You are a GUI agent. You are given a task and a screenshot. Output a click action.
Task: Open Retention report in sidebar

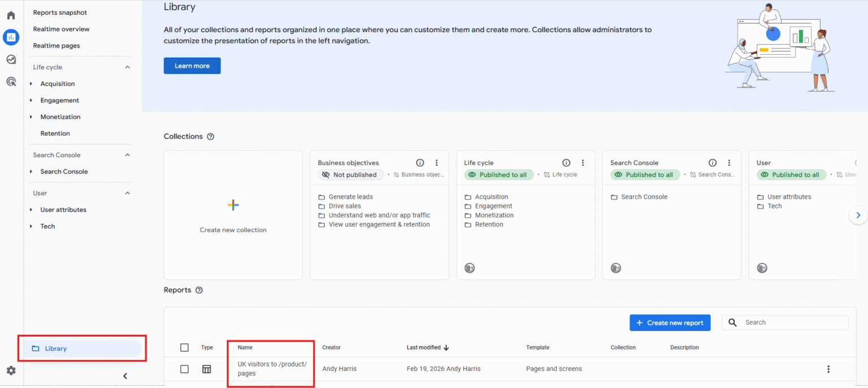[x=55, y=134]
